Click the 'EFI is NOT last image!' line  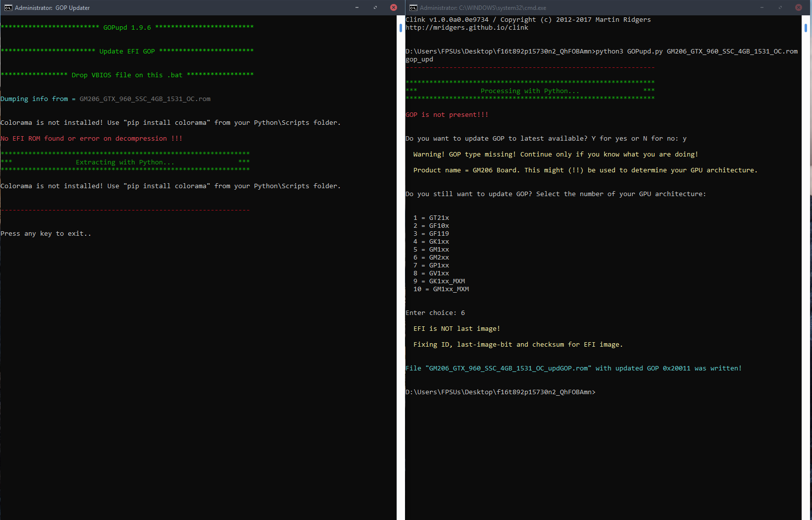457,329
